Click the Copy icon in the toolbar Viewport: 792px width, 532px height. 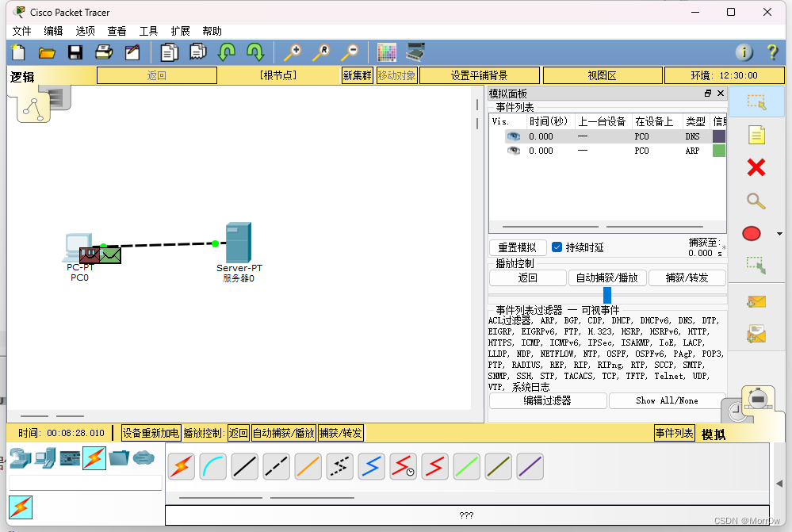pos(169,52)
